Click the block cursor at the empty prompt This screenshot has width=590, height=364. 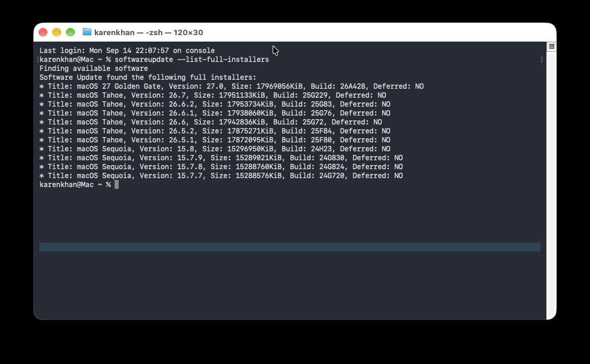pyautogui.click(x=117, y=185)
